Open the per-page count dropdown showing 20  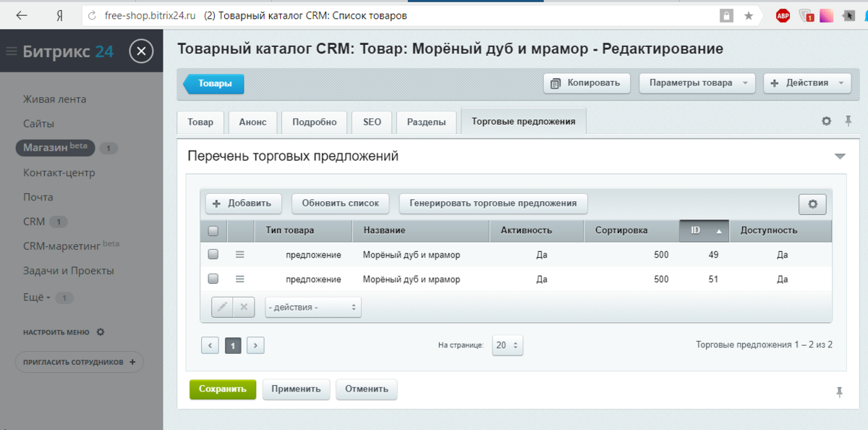point(507,345)
